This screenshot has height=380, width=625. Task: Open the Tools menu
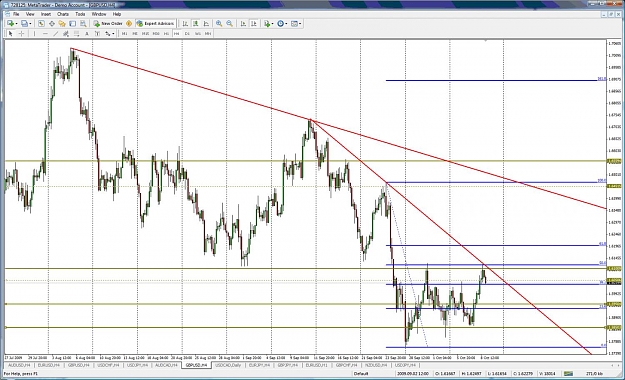(80, 14)
